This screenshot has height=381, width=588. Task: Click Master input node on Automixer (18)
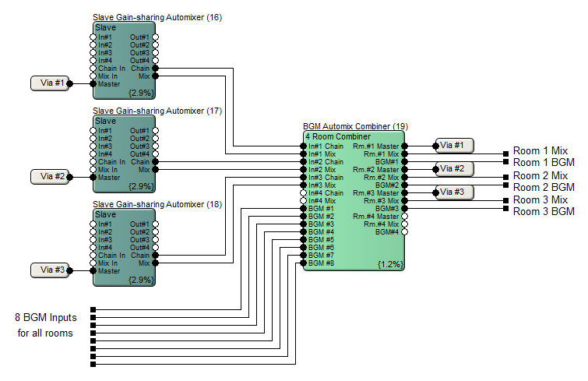[x=93, y=270]
